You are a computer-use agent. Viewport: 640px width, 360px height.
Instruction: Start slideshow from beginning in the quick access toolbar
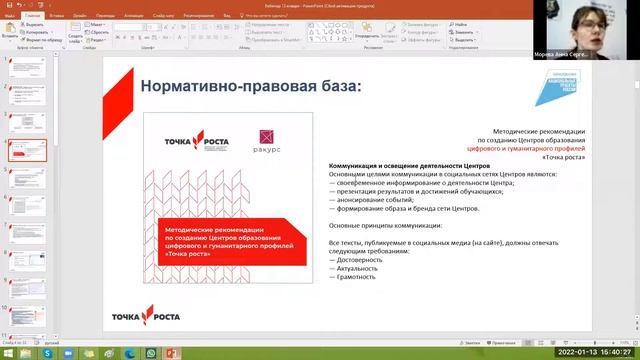pyautogui.click(x=40, y=5)
